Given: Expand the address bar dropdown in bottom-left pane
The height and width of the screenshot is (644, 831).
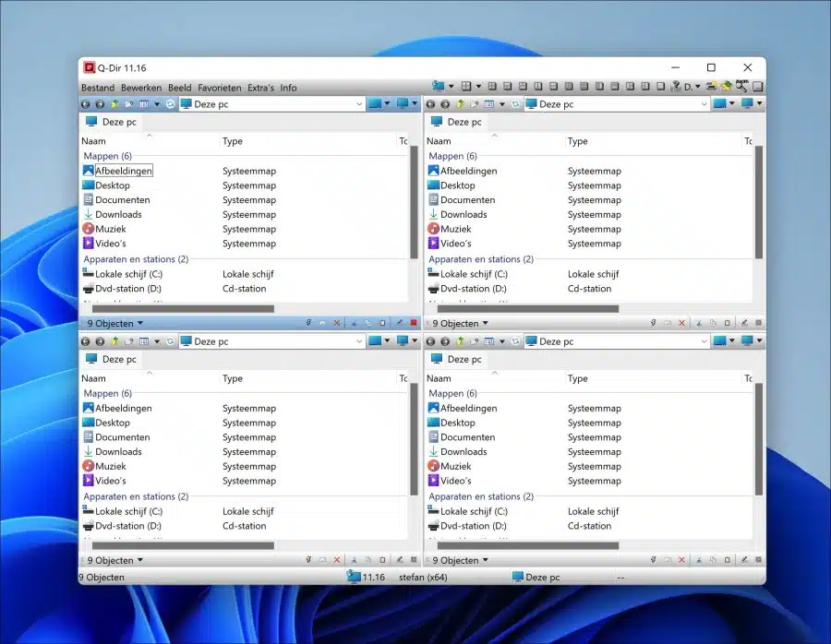Looking at the screenshot, I should tap(359, 341).
